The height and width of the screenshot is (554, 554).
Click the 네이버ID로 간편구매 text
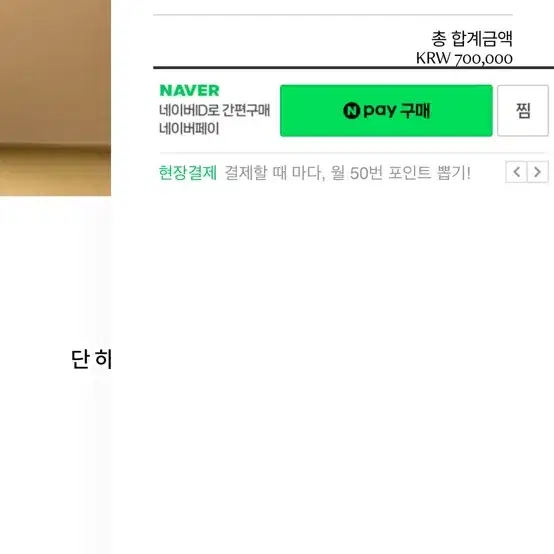(214, 110)
